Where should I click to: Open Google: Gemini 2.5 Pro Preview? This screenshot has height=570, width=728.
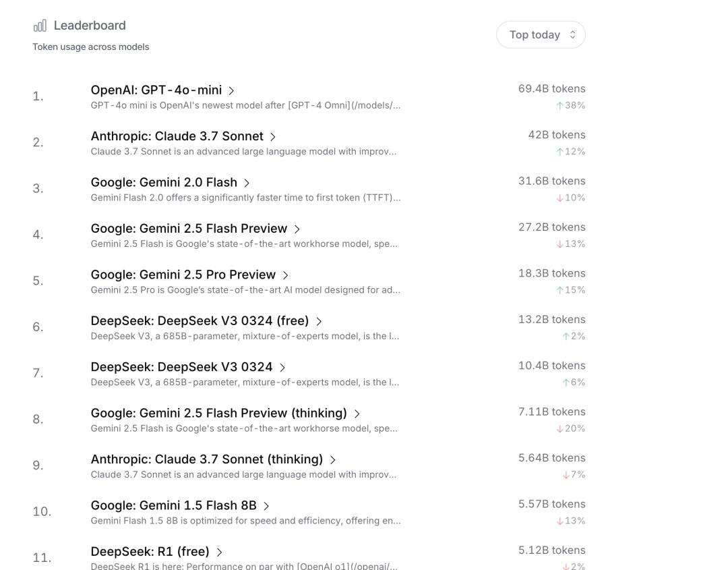coord(183,275)
